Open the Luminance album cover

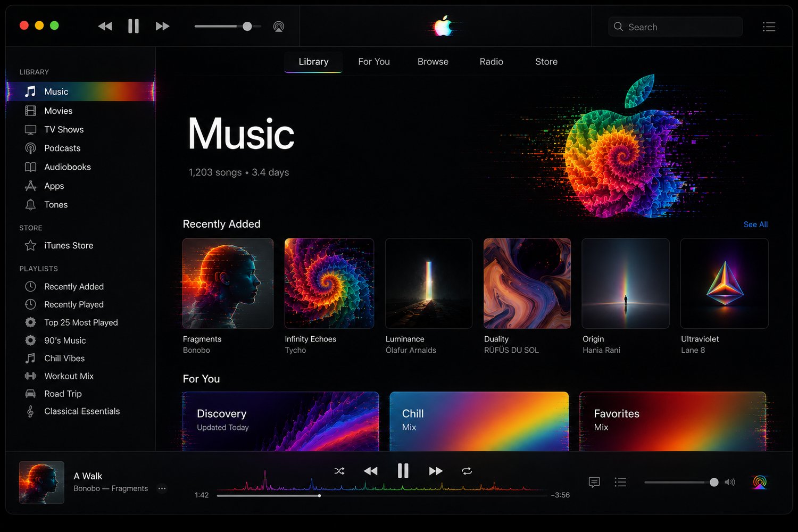point(429,283)
